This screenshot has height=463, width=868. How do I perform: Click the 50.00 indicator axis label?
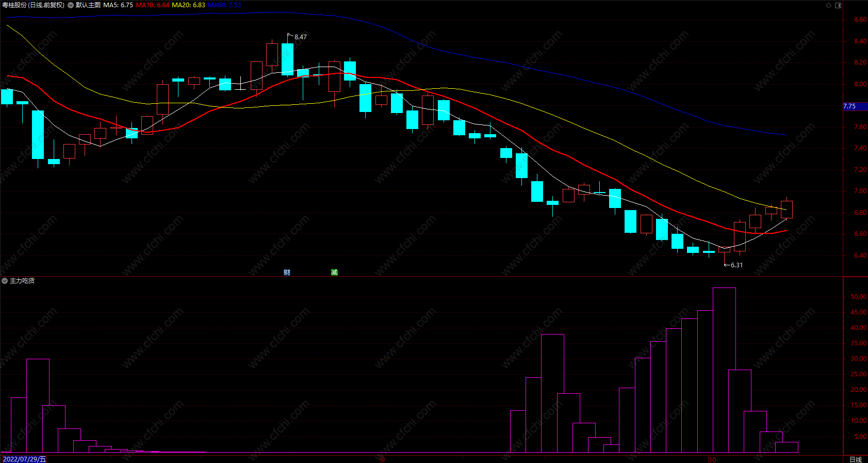859,297
